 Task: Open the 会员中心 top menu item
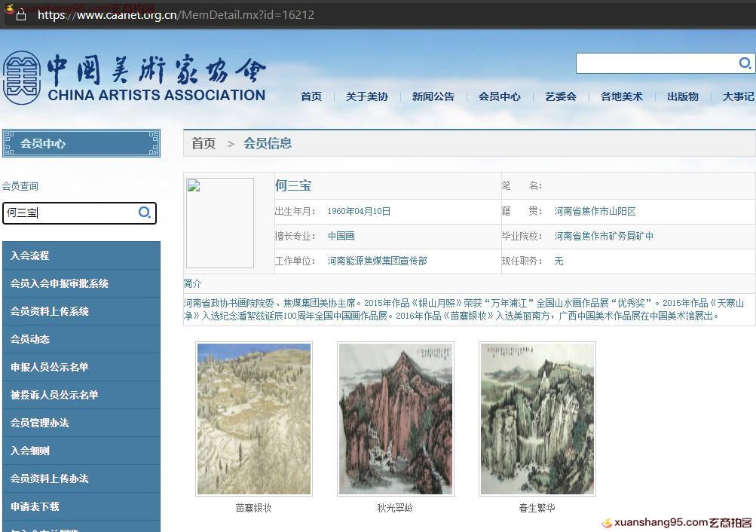click(x=500, y=96)
